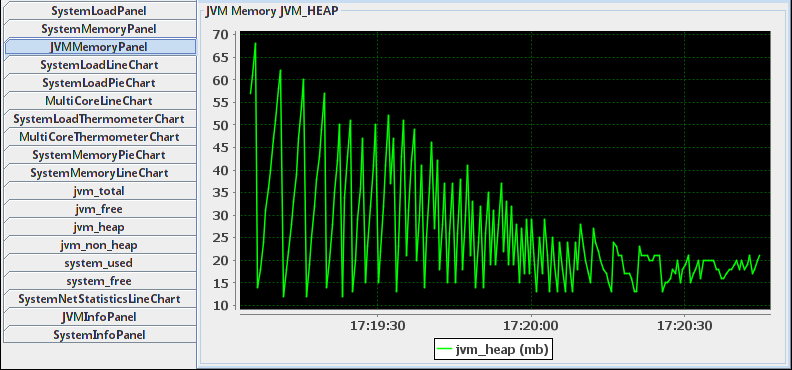
Task: Select the jvm_free tab
Action: coord(99,209)
